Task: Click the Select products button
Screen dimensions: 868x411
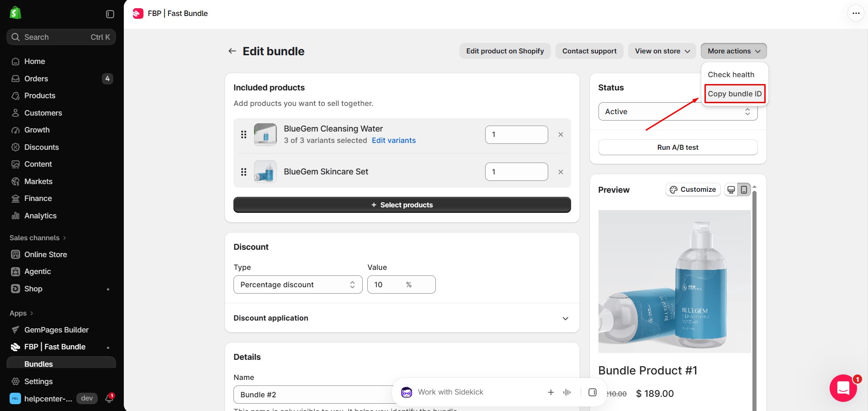Action: 402,205
